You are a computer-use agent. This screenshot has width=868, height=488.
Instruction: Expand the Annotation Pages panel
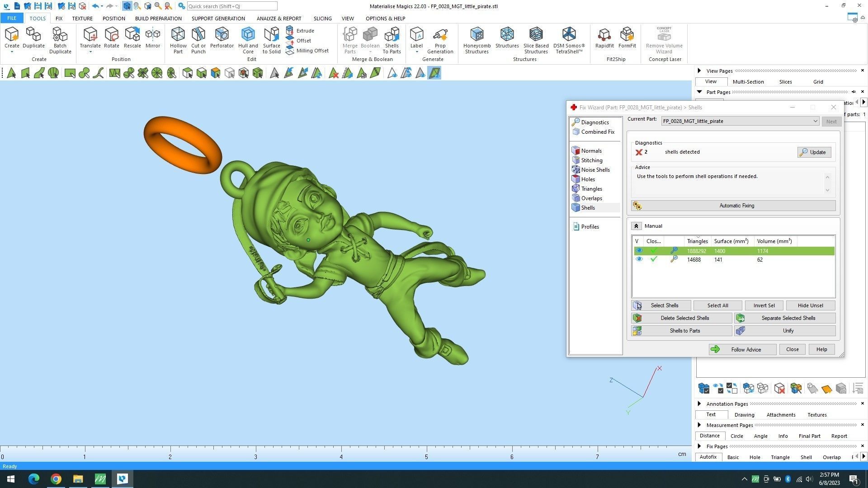click(x=699, y=404)
